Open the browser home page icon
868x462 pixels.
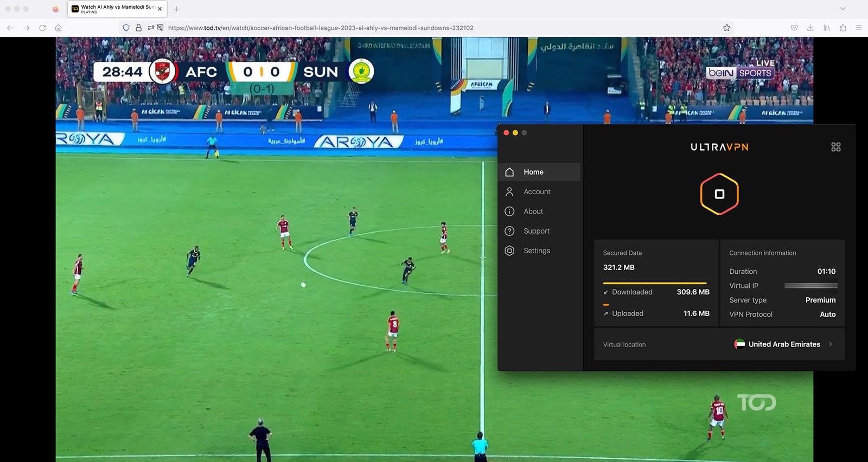tap(59, 28)
